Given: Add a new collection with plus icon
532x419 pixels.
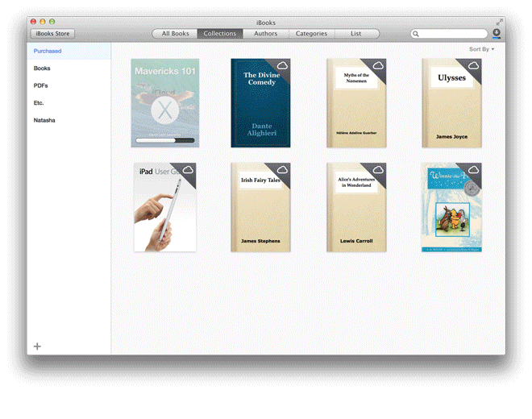Looking at the screenshot, I should 37,346.
